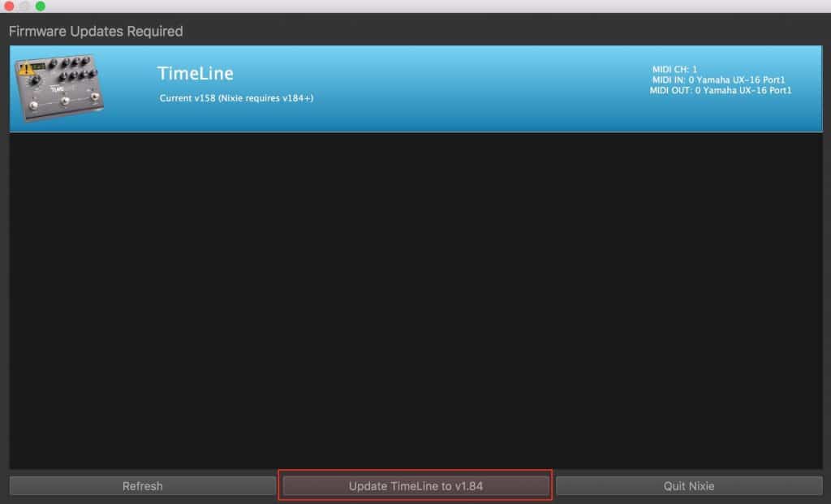The image size is (831, 504).
Task: Maximize the window with green button
Action: click(41, 6)
